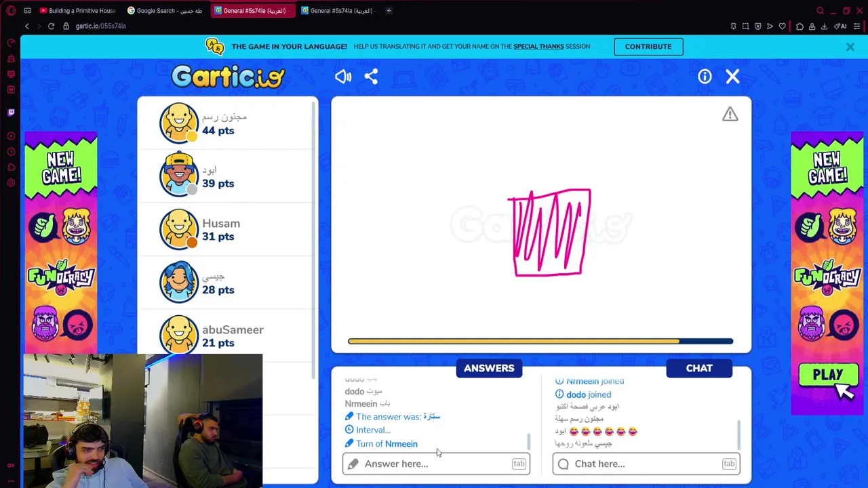This screenshot has height=488, width=868.
Task: Open Opera workspaces icon beside tabs
Action: pos(27,11)
